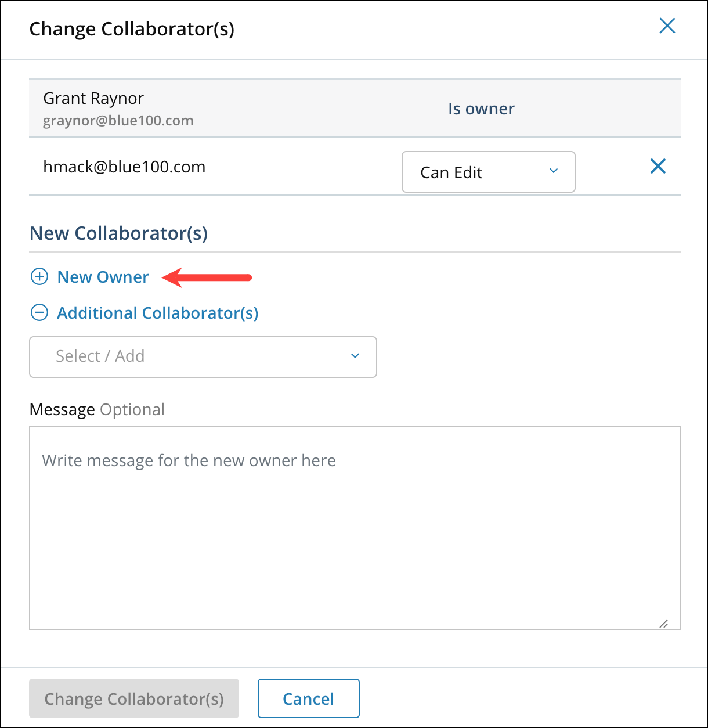Click the X to remove hmack@blue100.com
Viewport: 708px width, 728px height.
click(x=658, y=167)
